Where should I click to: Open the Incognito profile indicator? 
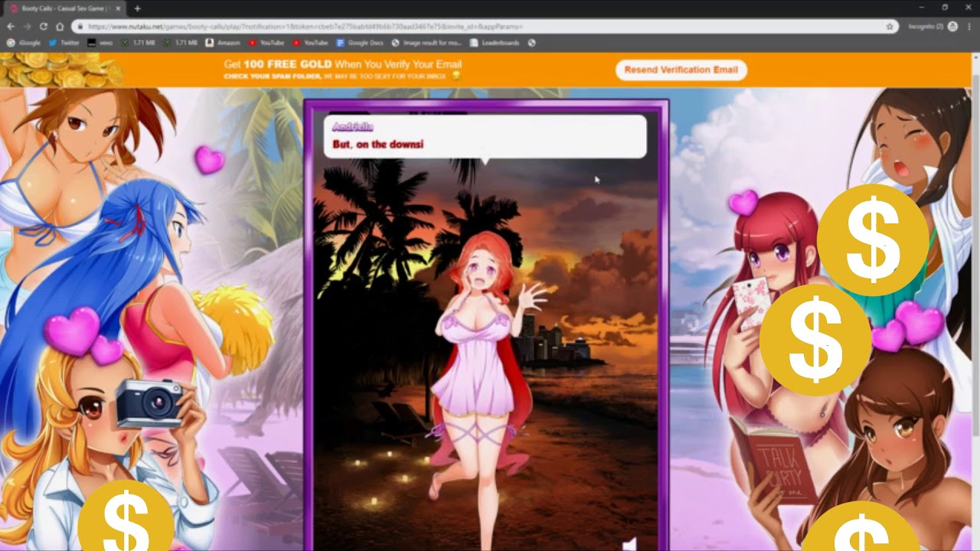point(932,26)
